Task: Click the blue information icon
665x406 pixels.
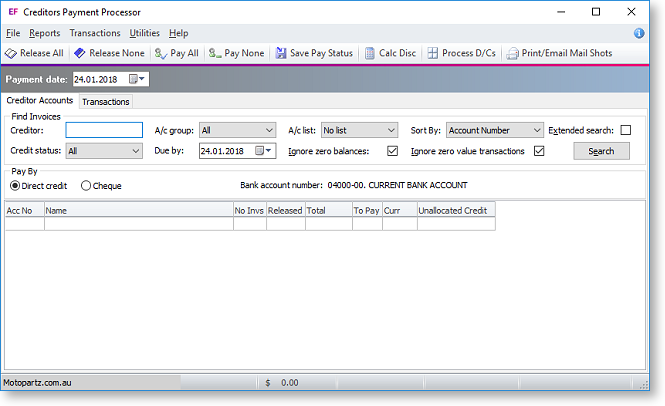Action: (x=639, y=33)
